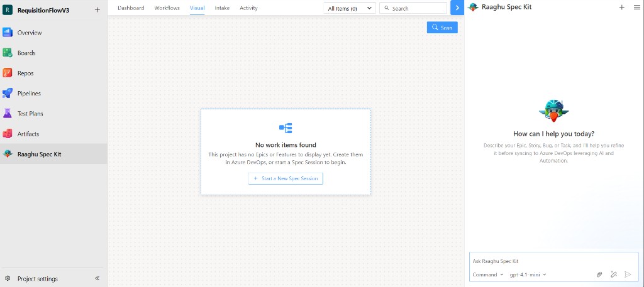Click the No work items found heading
This screenshot has height=287, width=644.
[286, 144]
